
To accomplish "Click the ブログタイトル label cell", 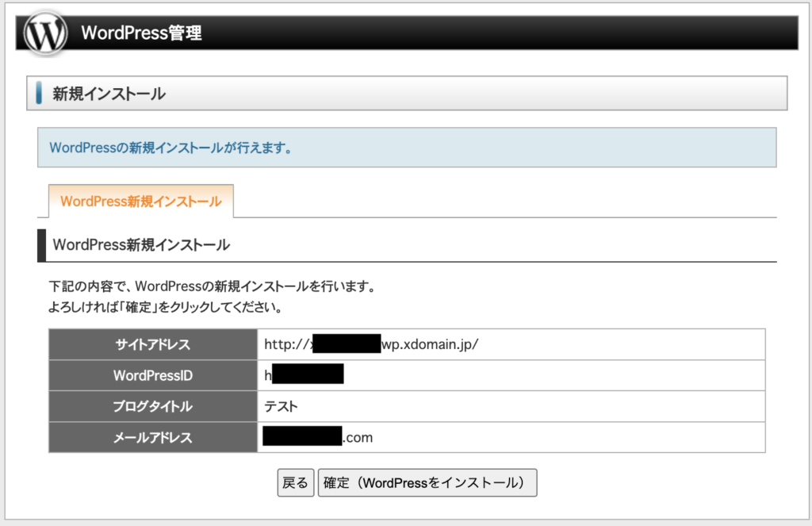I will tap(153, 406).
